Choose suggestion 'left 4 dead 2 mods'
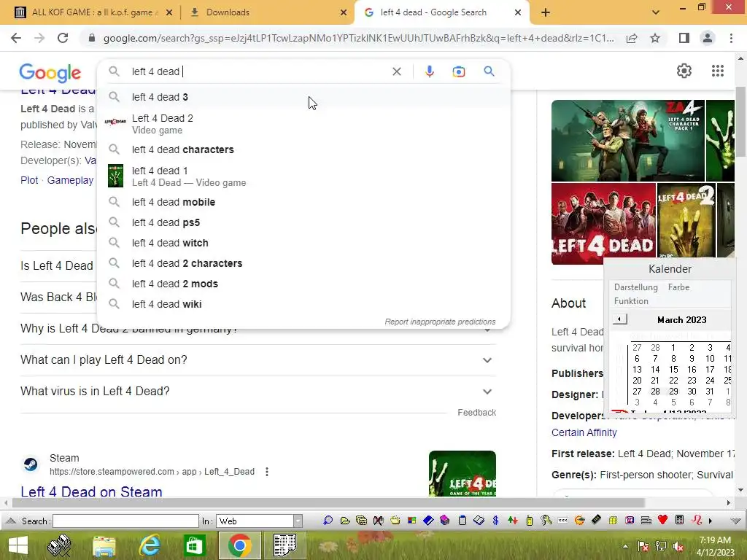The width and height of the screenshot is (747, 560). [303, 284]
